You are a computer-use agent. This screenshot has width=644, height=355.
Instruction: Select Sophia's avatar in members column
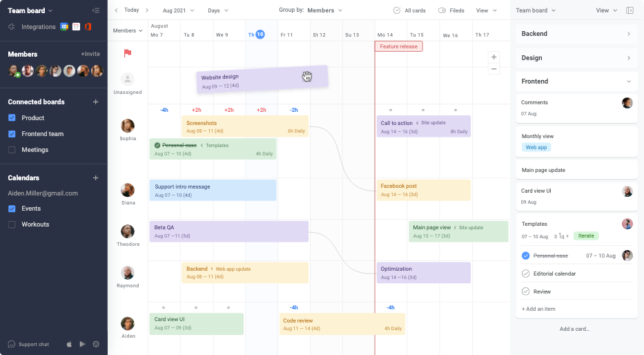point(128,126)
